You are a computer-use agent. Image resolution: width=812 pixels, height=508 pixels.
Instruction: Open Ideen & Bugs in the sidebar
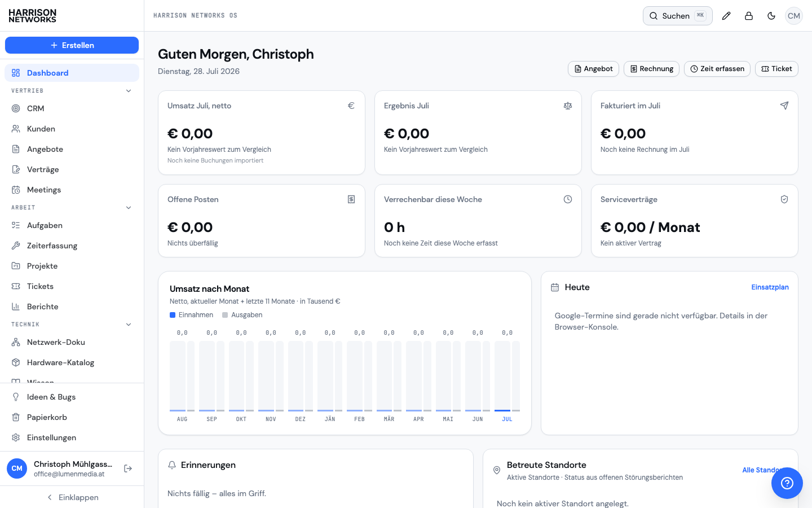pyautogui.click(x=72, y=397)
